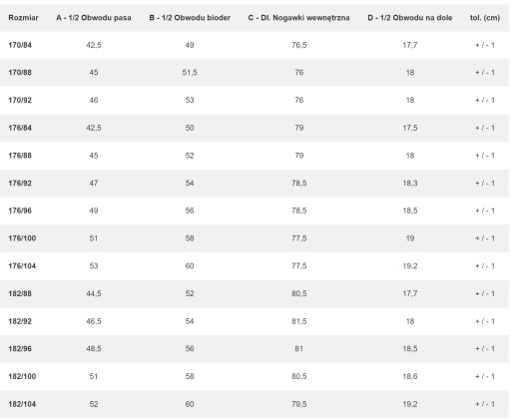The height and width of the screenshot is (420, 511).
Task: Select the 176/100 size row label
Action: coord(22,238)
